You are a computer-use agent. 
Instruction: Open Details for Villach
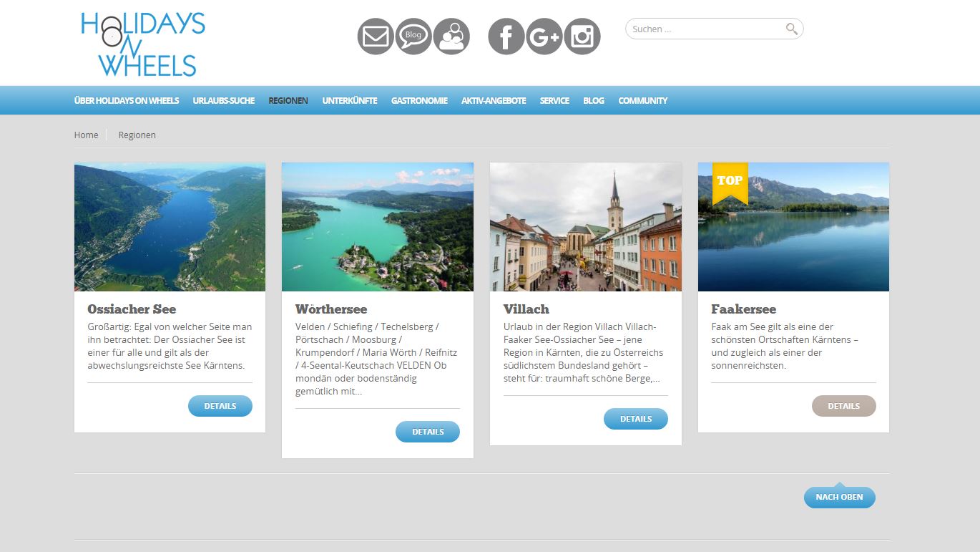pos(636,419)
